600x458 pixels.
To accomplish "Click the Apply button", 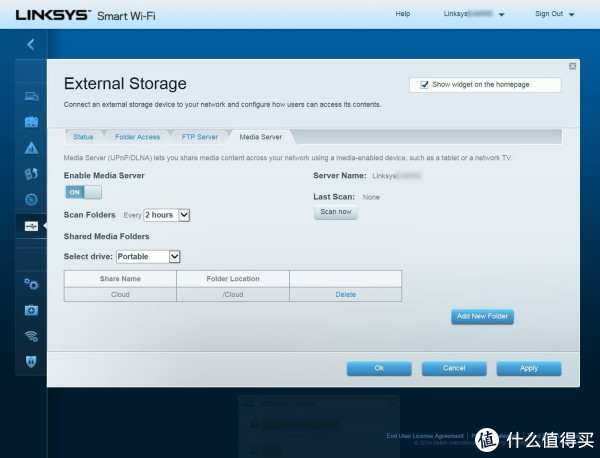I will (529, 368).
